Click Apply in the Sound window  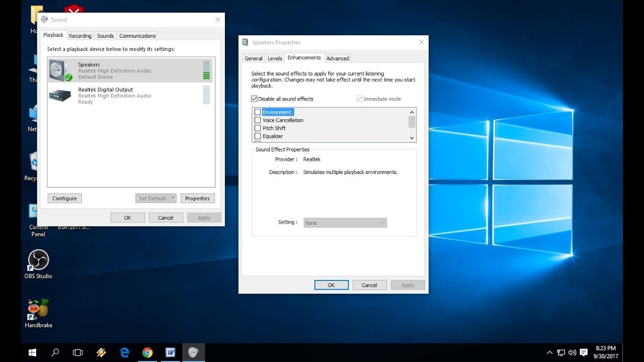pyautogui.click(x=204, y=218)
